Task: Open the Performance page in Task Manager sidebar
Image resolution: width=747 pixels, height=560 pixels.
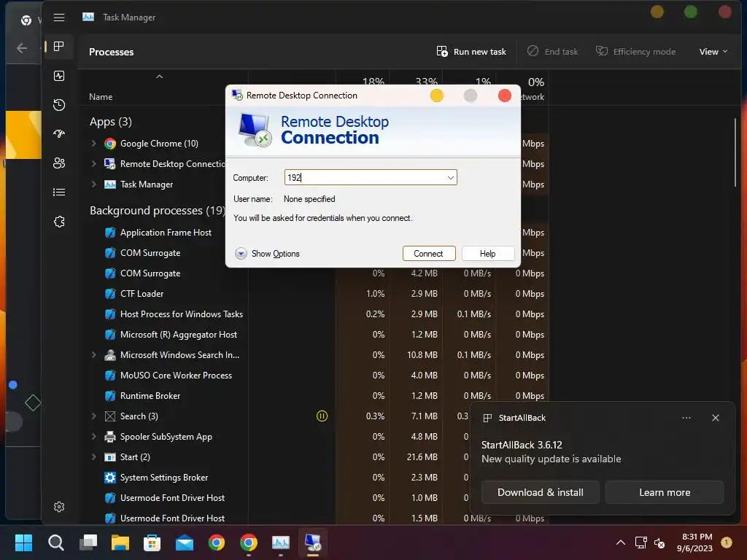Action: click(59, 76)
